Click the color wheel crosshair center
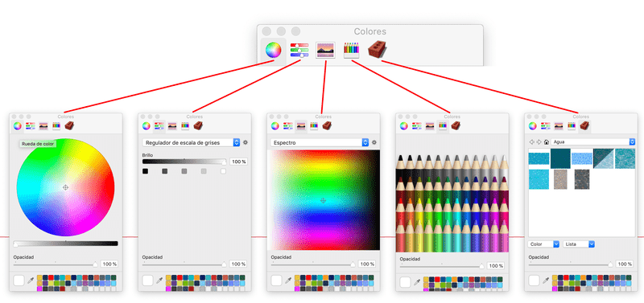644x303 pixels. point(65,187)
